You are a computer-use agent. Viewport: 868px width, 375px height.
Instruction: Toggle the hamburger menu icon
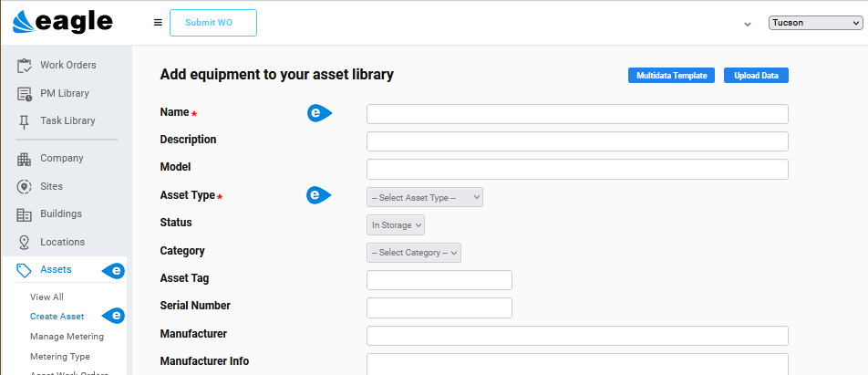tap(158, 23)
